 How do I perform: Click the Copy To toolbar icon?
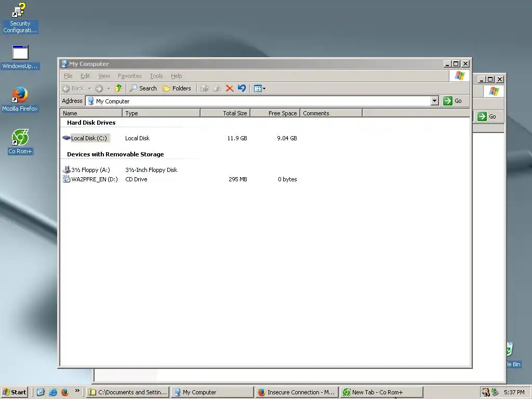point(217,88)
